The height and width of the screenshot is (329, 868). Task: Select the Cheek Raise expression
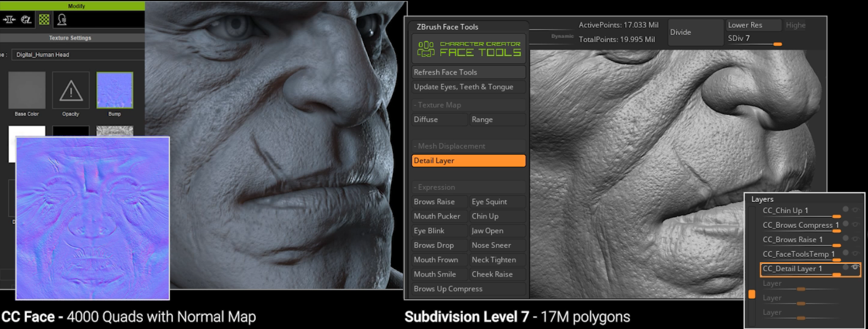[498, 274]
